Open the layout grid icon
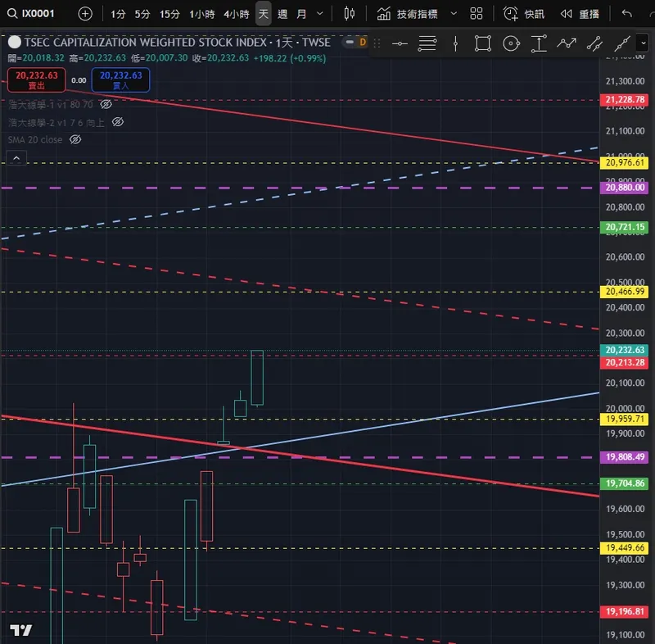The width and height of the screenshot is (655, 644). [x=477, y=14]
